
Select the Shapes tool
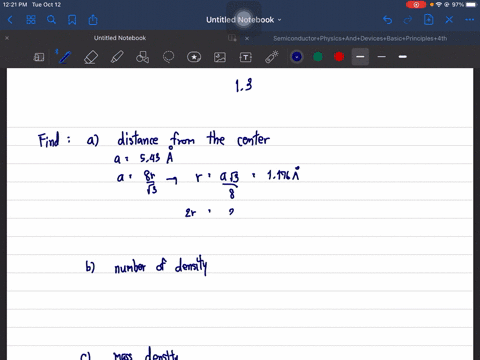pos(142,57)
